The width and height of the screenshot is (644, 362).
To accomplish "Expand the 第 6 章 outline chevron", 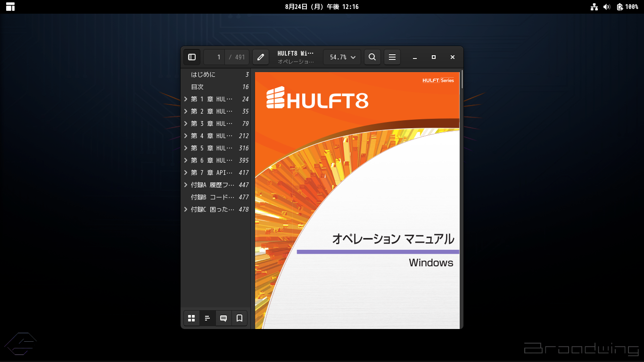I will [186, 160].
